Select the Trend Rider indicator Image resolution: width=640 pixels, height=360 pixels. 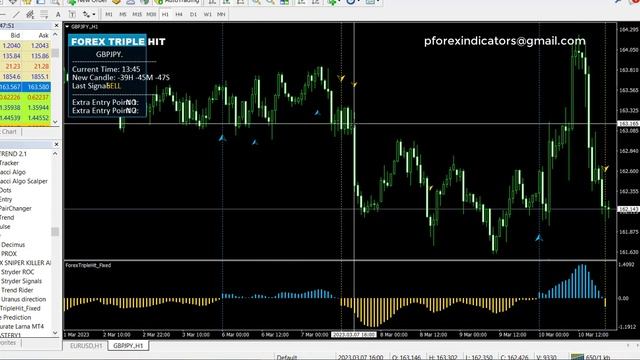[x=17, y=290]
